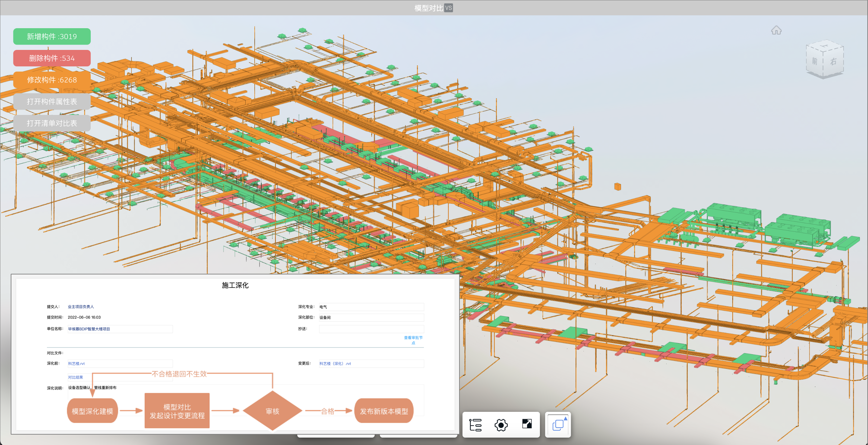Screen dimensions: 868x445
Task: Click the 模型深化建模 flowchart node
Action: [92, 411]
